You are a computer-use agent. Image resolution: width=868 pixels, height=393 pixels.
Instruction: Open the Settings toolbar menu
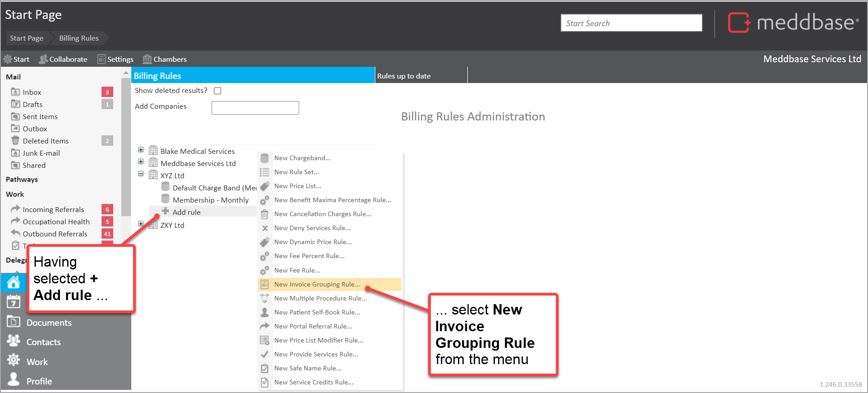115,59
